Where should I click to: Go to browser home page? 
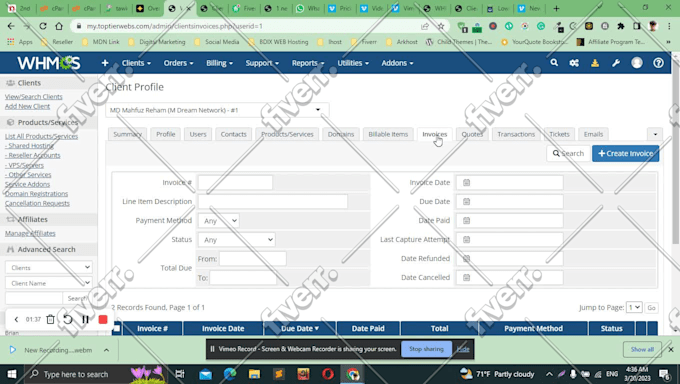coord(59,26)
